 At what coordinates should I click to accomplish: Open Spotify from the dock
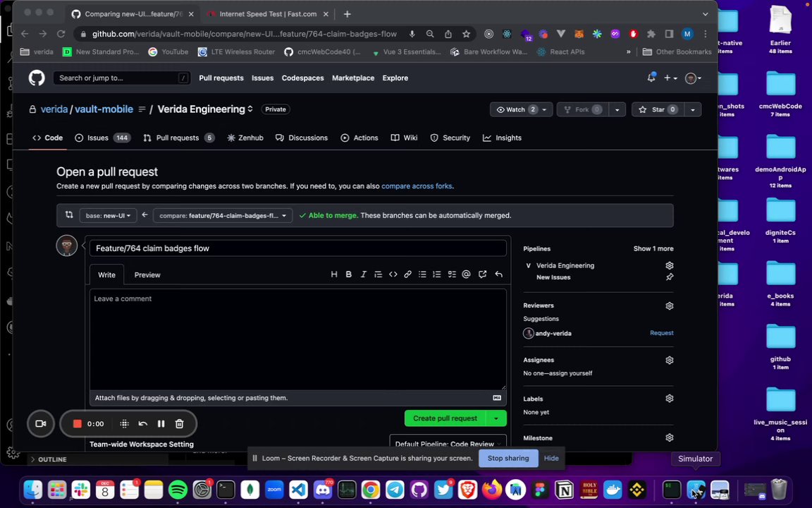point(178,490)
